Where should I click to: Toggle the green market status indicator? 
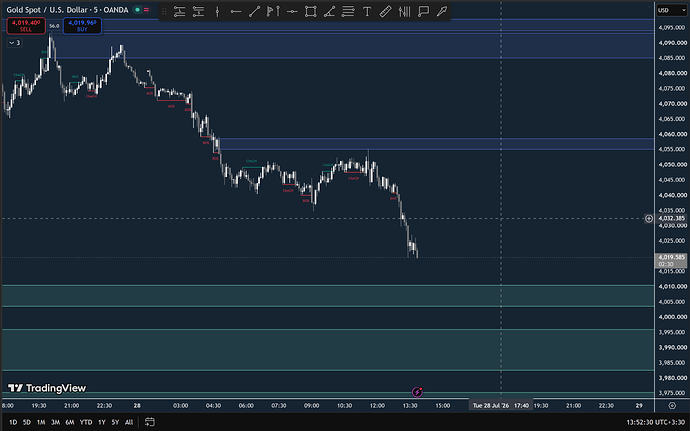(138, 10)
